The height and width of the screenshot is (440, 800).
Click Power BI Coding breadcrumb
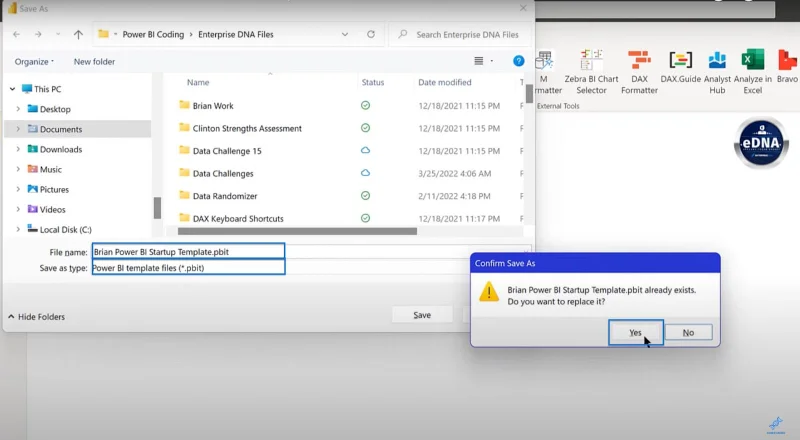(x=153, y=34)
